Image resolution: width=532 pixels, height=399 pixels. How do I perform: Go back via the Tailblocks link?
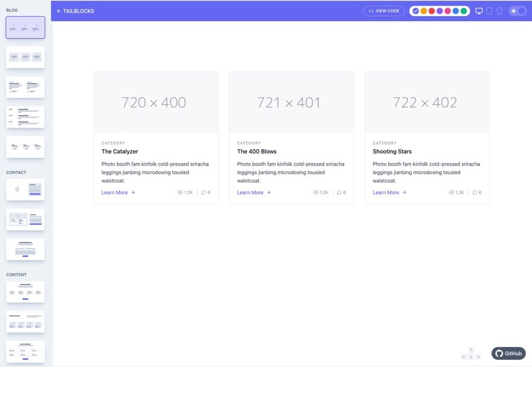tap(76, 11)
